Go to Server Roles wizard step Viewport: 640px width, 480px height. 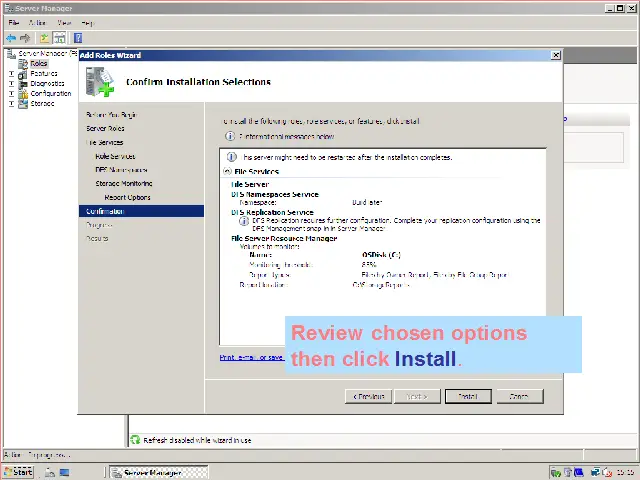point(105,128)
